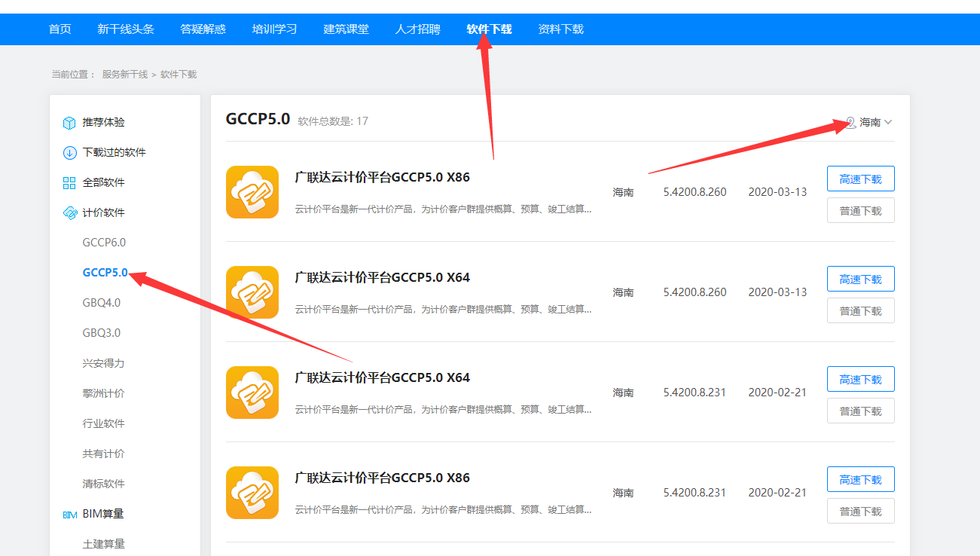Image resolution: width=980 pixels, height=556 pixels.
Task: Choose 共有计价 in sidebar list
Action: click(x=104, y=454)
